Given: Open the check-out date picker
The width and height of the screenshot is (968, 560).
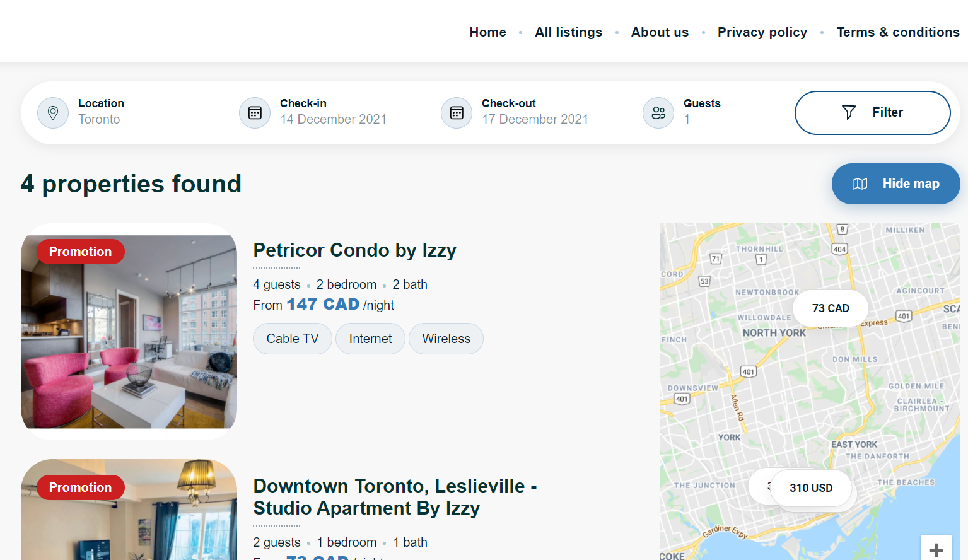Looking at the screenshot, I should tap(535, 119).
